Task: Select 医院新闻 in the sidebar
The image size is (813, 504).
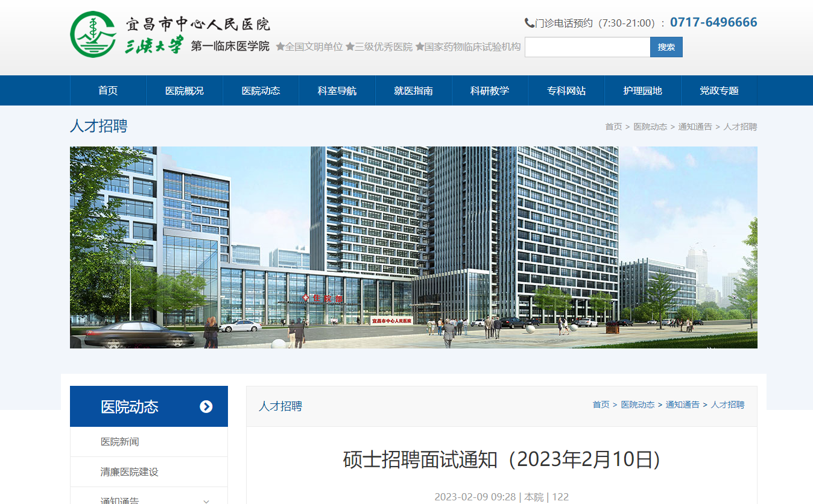Action: pos(148,442)
